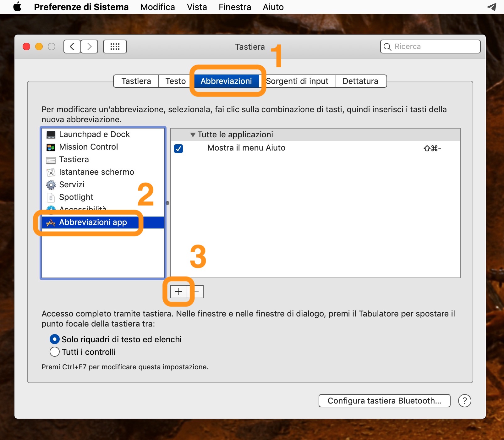Open help with the question mark button

[x=465, y=401]
